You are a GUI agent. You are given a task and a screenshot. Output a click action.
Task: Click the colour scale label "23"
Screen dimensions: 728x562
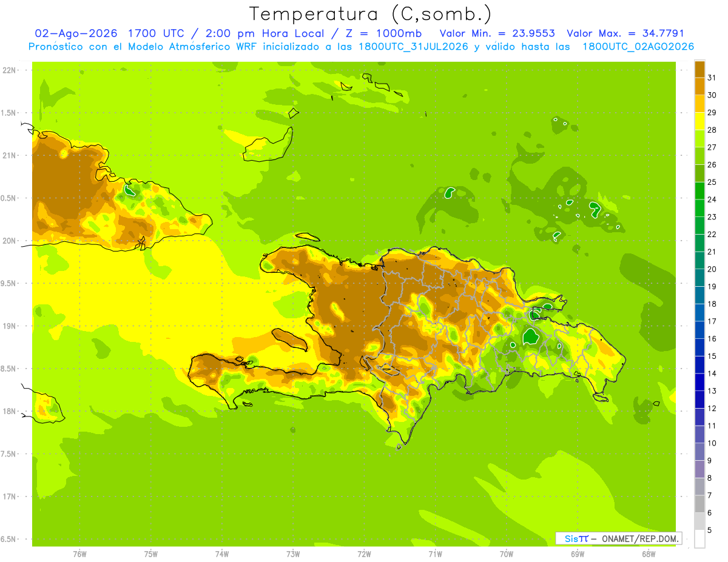[712, 216]
